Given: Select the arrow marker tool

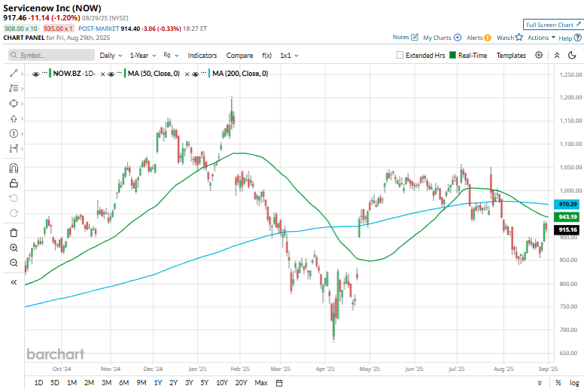Looking at the screenshot, I should (x=14, y=119).
